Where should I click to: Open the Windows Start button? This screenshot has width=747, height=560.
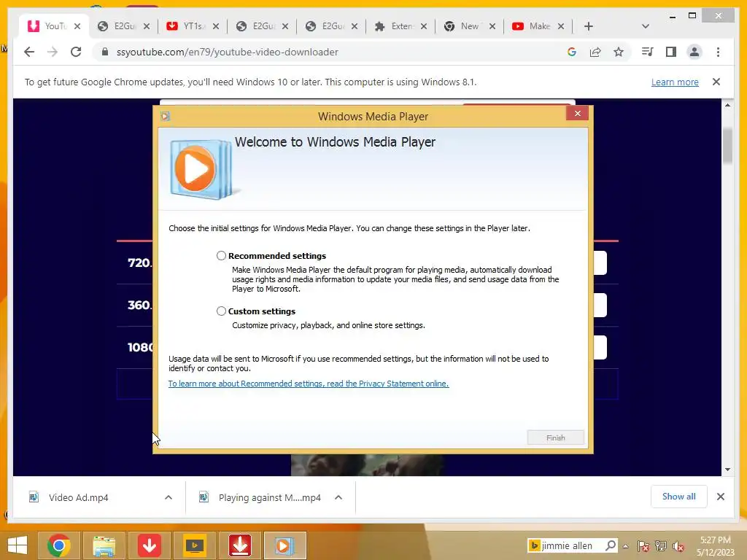(x=18, y=545)
